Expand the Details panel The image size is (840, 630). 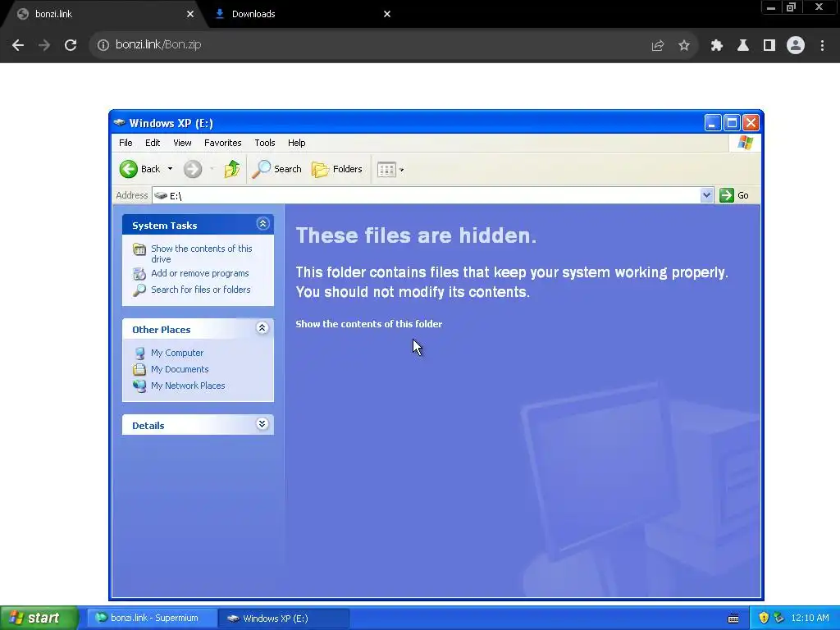pos(262,424)
